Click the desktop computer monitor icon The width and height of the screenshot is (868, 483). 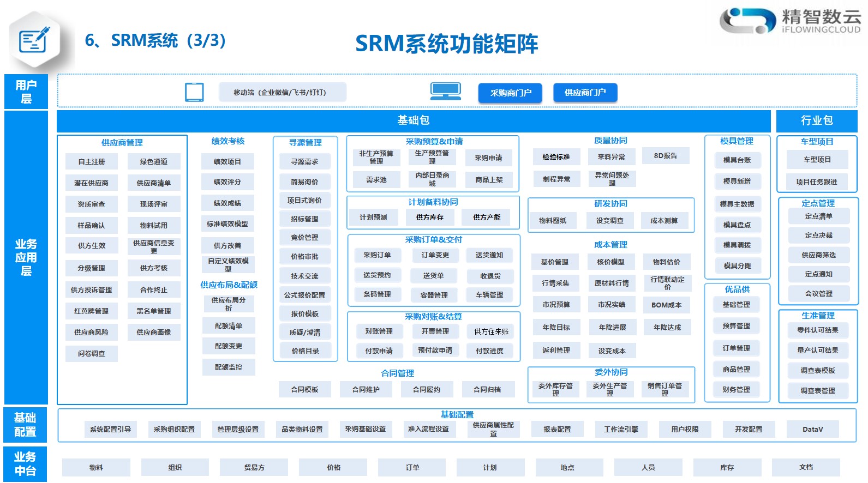pos(445,92)
